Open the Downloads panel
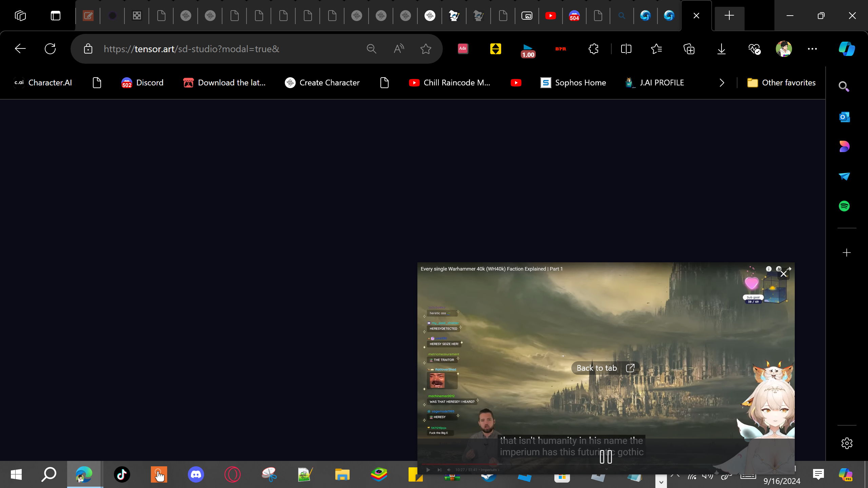 pyautogui.click(x=722, y=49)
